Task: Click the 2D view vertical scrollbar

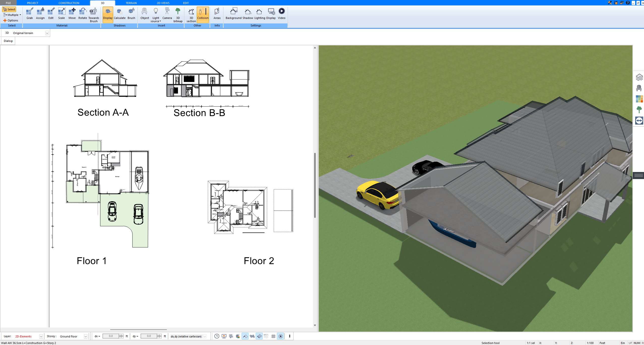Action: [x=315, y=185]
